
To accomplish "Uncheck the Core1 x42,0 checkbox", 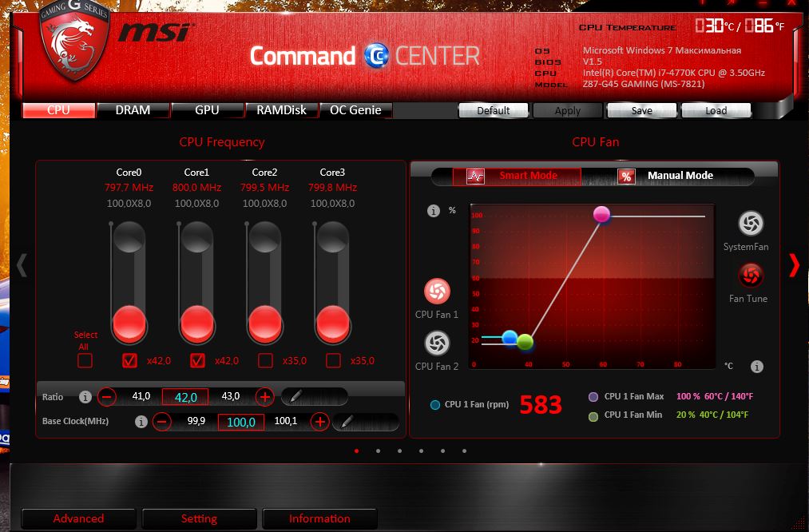I will pyautogui.click(x=197, y=360).
